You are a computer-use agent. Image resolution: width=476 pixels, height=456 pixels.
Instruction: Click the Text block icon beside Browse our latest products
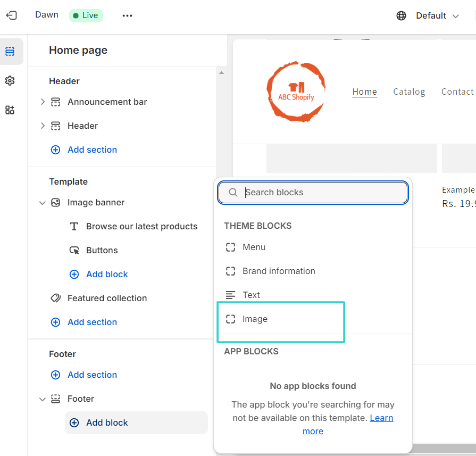(x=74, y=226)
